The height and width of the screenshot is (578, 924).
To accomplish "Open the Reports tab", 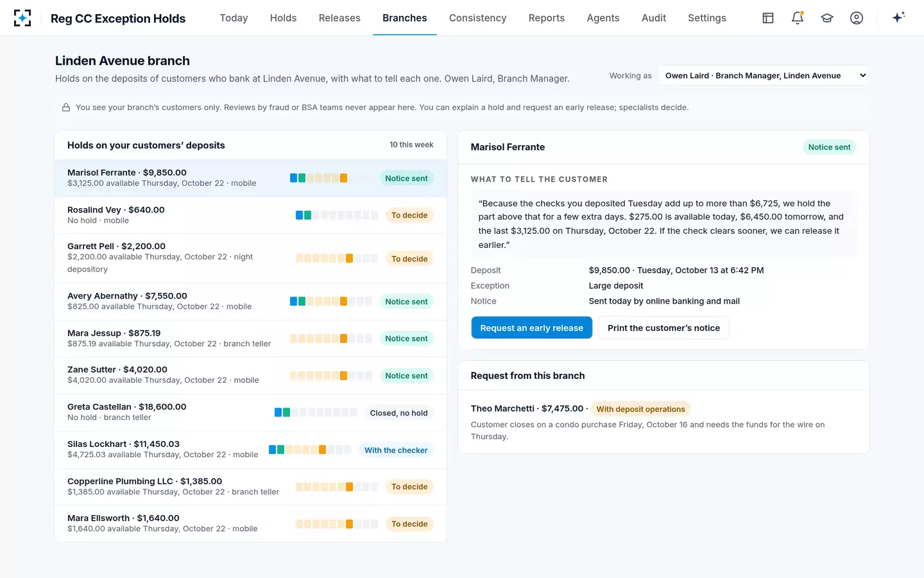I will [547, 18].
